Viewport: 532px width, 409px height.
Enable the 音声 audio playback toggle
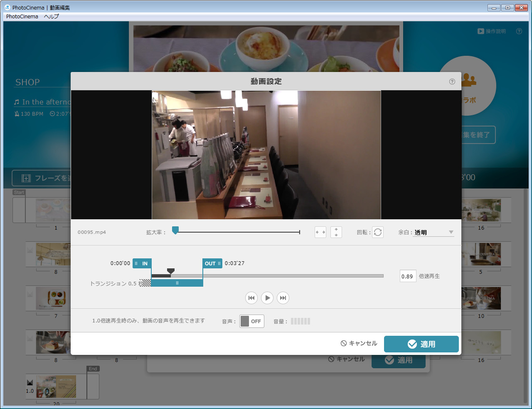click(x=251, y=321)
